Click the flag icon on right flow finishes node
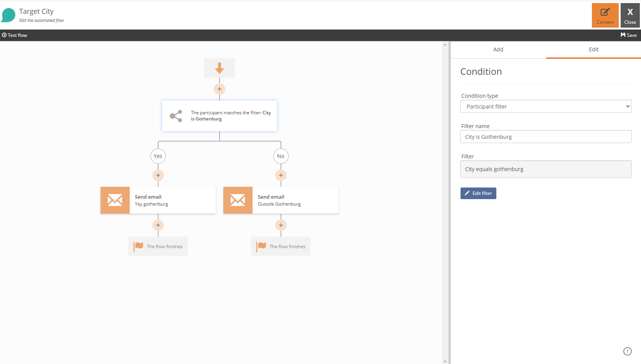The width and height of the screenshot is (641, 364). click(x=262, y=246)
